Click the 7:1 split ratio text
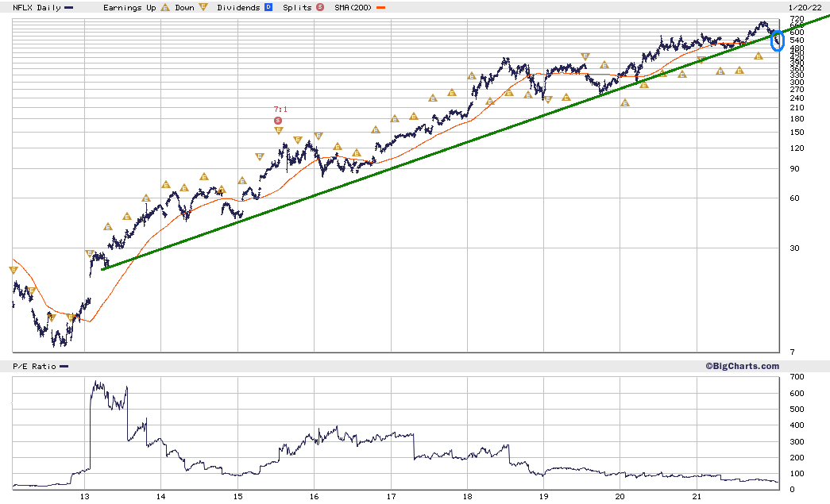The width and height of the screenshot is (830, 504). pyautogui.click(x=280, y=110)
